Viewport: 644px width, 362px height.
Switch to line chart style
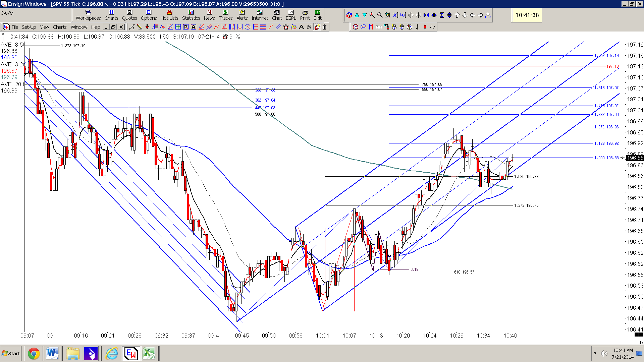[x=433, y=27]
